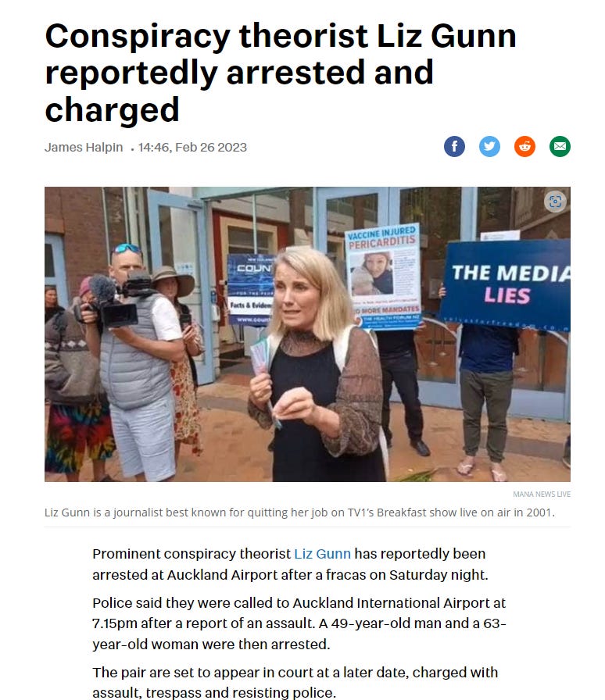Image resolution: width=605 pixels, height=700 pixels.
Task: Click the main article photo
Action: coord(307,334)
